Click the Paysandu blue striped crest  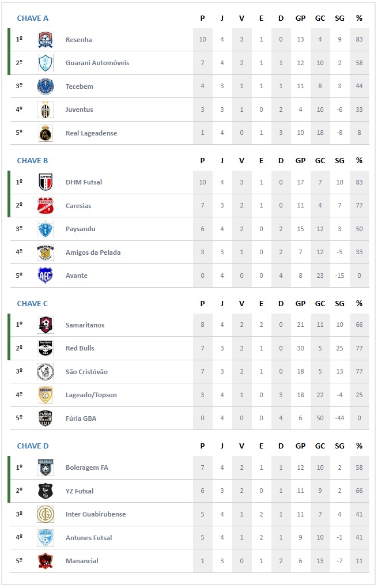click(x=46, y=229)
